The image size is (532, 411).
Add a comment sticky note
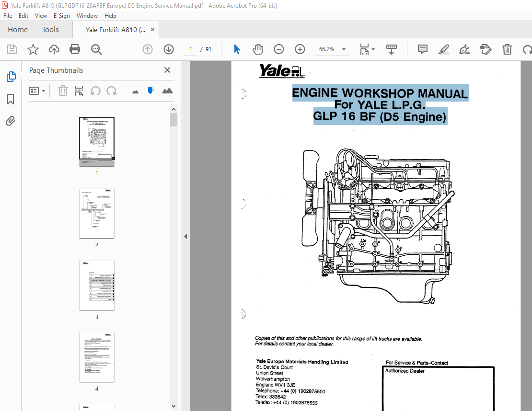point(422,49)
